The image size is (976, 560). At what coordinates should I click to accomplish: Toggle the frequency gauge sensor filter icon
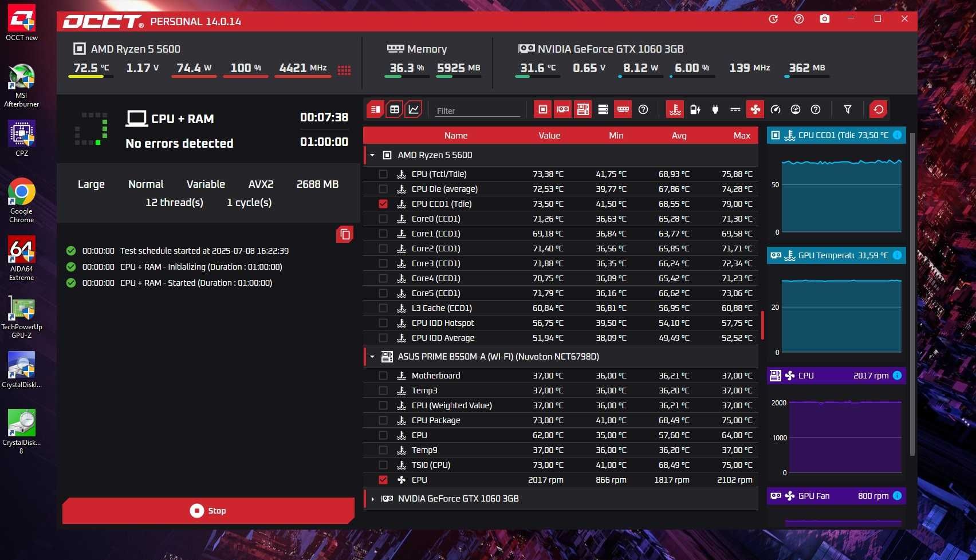[x=776, y=109]
